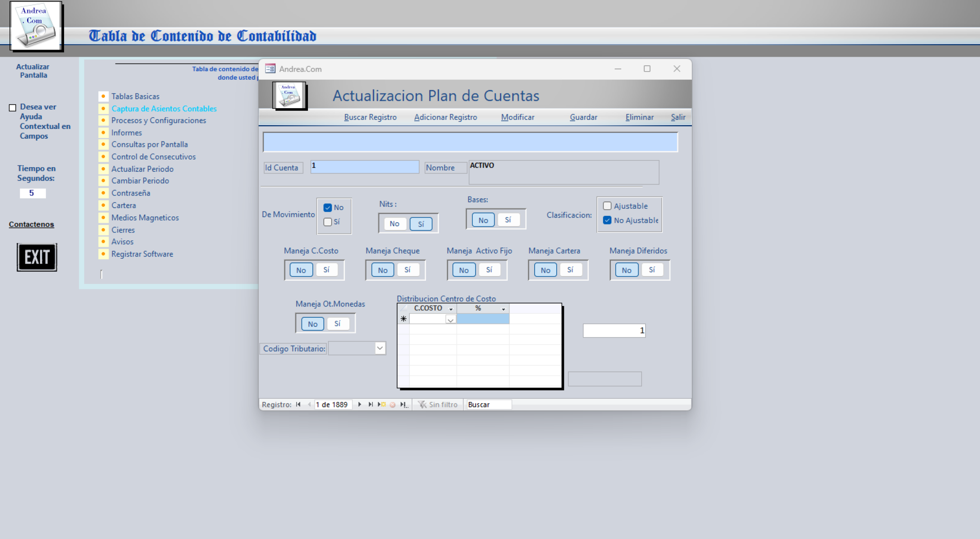Viewport: 980px width, 539px height.
Task: Open the Contactenos link
Action: click(32, 224)
